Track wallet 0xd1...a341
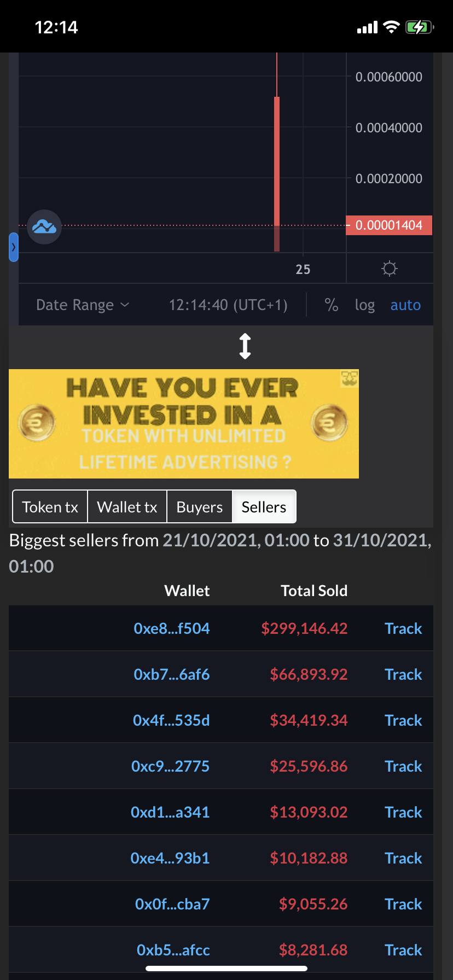Screen dimensions: 453x980 [x=403, y=812]
